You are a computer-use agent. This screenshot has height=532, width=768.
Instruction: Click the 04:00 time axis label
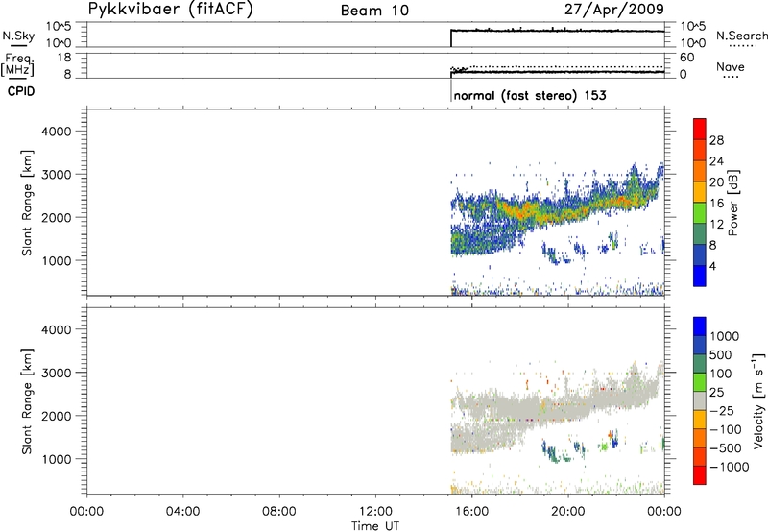click(x=183, y=512)
